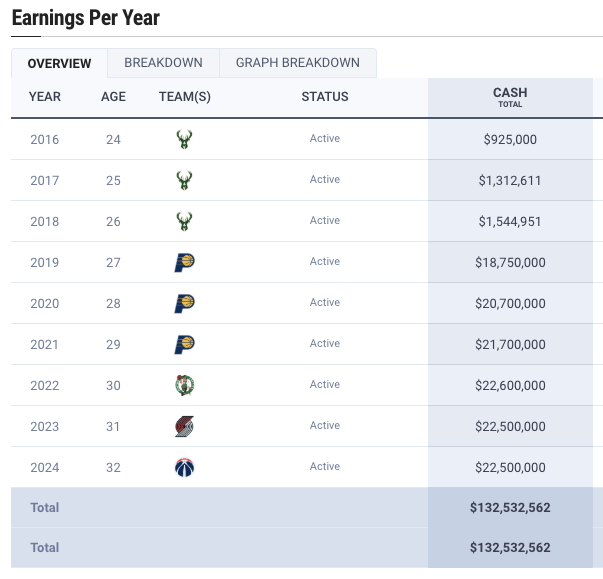Viewport: 603px width, 579px height.
Task: Click the Wizards logo in the 2024 row
Action: pos(184,468)
